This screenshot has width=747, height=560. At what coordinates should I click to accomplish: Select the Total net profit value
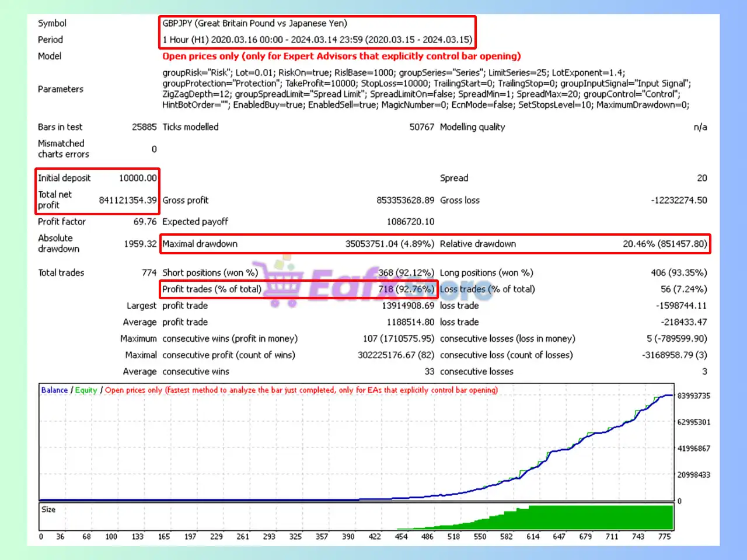point(128,200)
